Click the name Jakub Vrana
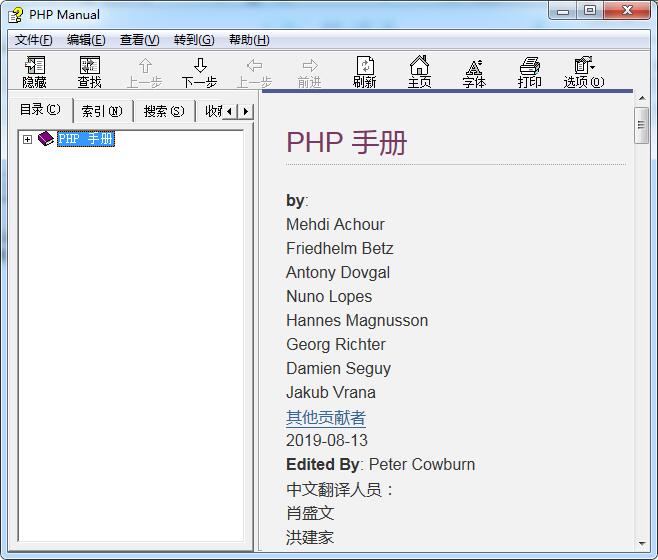 click(x=331, y=393)
